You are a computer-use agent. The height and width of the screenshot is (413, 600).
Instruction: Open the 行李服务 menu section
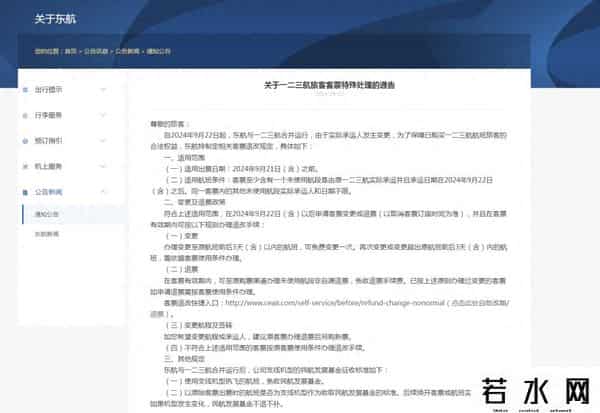48,115
